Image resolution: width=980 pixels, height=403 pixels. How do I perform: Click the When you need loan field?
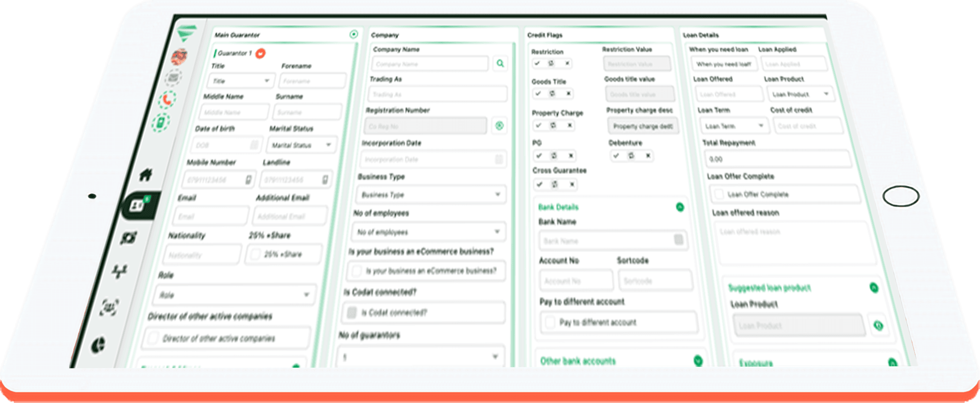724,64
